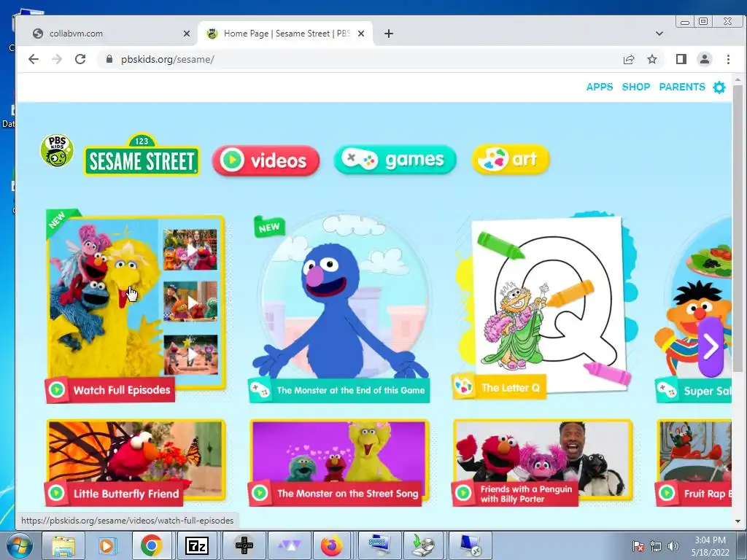The image size is (747, 560).
Task: Open 7-Zip from the taskbar
Action: 197,545
